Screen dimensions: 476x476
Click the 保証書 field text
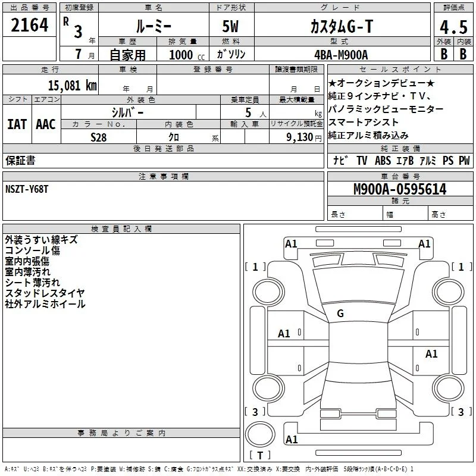click(x=20, y=160)
